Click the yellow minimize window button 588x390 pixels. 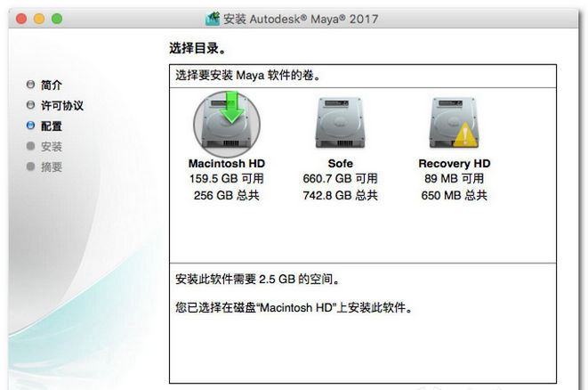(x=39, y=19)
